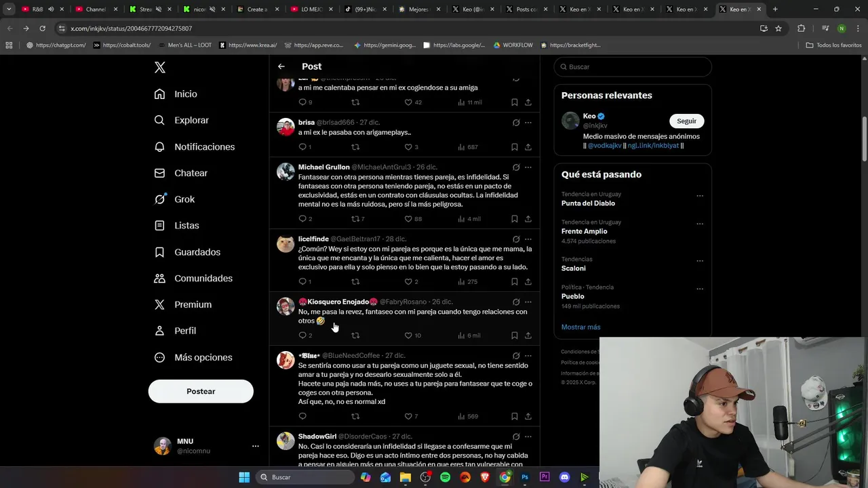This screenshot has height=488, width=868.
Task: Repost Michael Grullon's reply
Action: tap(355, 219)
